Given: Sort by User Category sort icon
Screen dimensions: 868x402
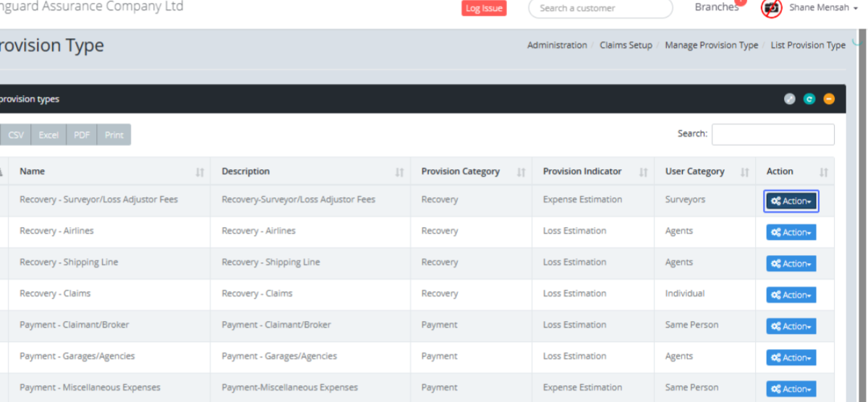Looking at the screenshot, I should point(744,172).
